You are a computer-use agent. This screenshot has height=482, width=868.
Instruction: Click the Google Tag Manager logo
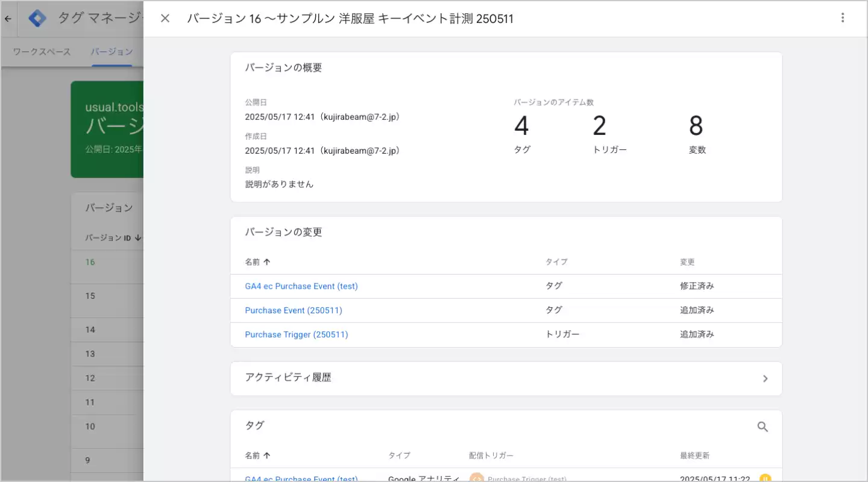38,18
